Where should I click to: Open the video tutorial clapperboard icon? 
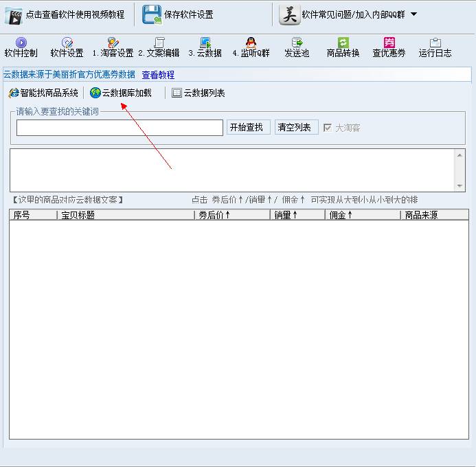coord(14,16)
